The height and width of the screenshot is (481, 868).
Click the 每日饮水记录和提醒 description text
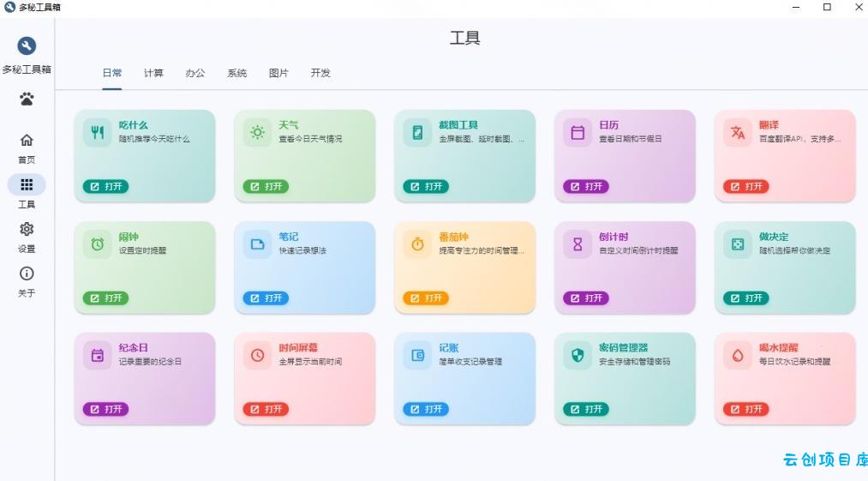[x=794, y=361]
